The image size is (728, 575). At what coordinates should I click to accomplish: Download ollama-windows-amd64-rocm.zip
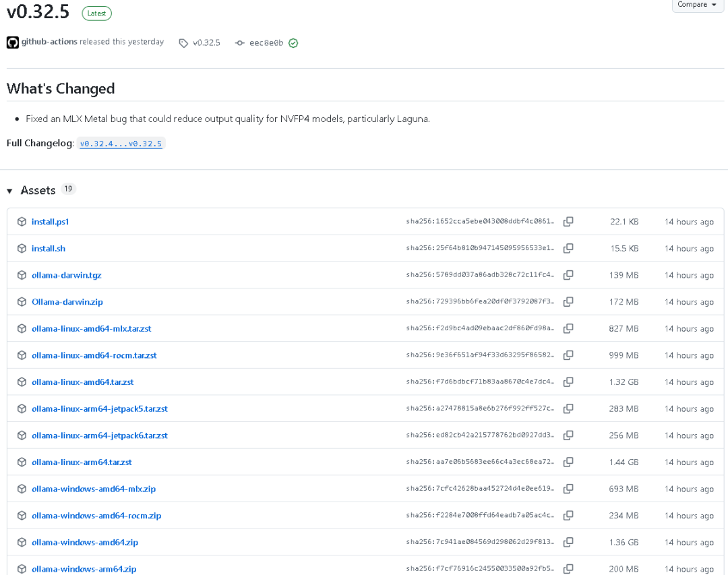[x=96, y=516]
